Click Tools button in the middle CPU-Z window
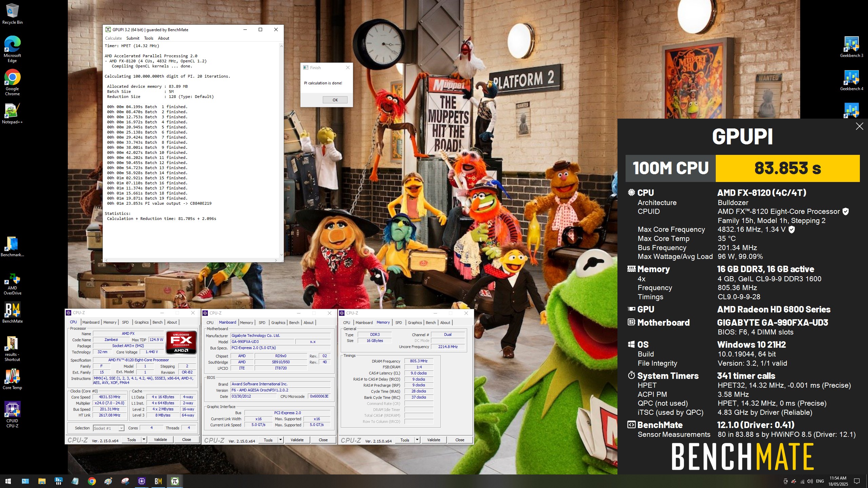Screen dimensions: 868x488 click(x=268, y=440)
